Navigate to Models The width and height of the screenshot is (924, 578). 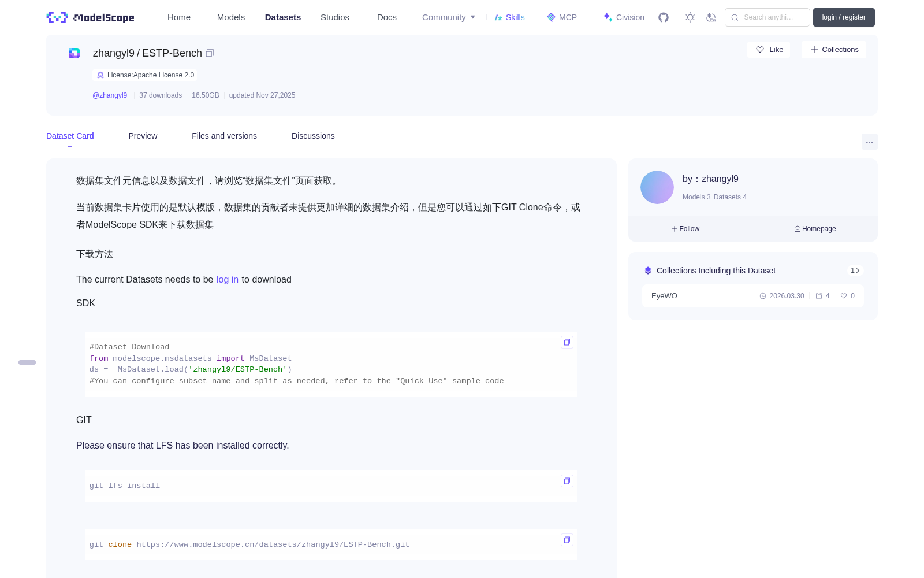(231, 17)
